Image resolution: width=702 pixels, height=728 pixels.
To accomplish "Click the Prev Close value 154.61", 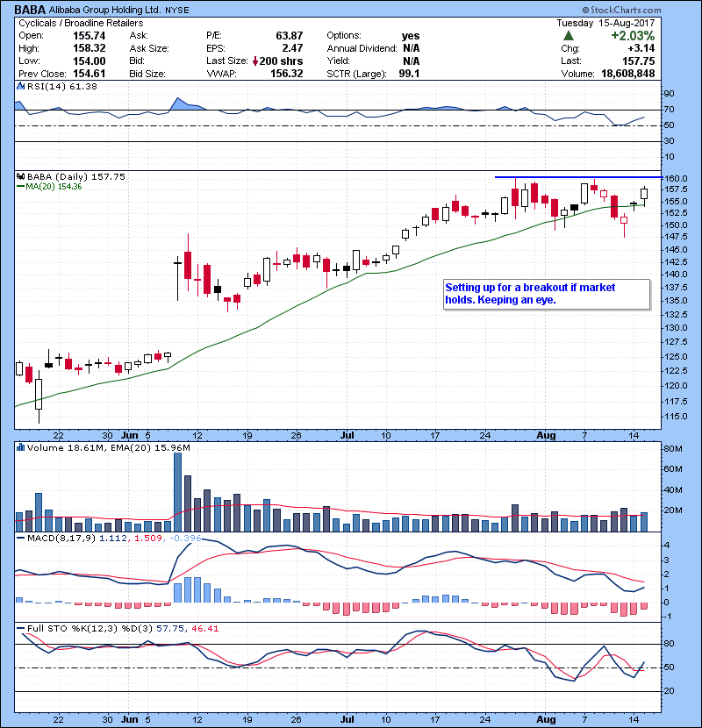I will 90,74.
